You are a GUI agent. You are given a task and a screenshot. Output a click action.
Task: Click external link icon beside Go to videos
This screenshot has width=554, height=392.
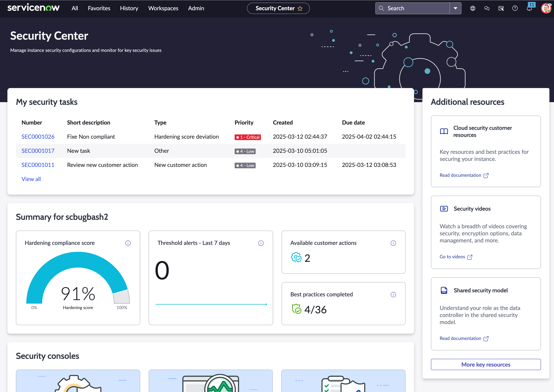[x=470, y=257]
